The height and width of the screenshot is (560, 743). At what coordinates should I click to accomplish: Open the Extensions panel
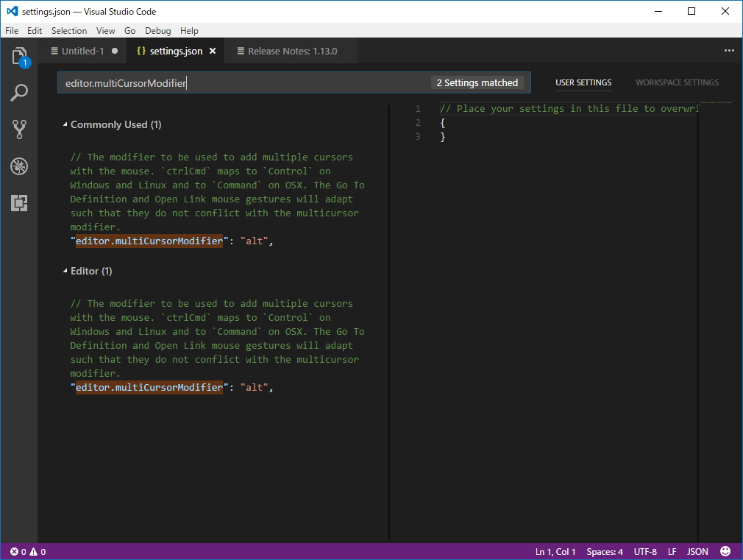click(19, 202)
